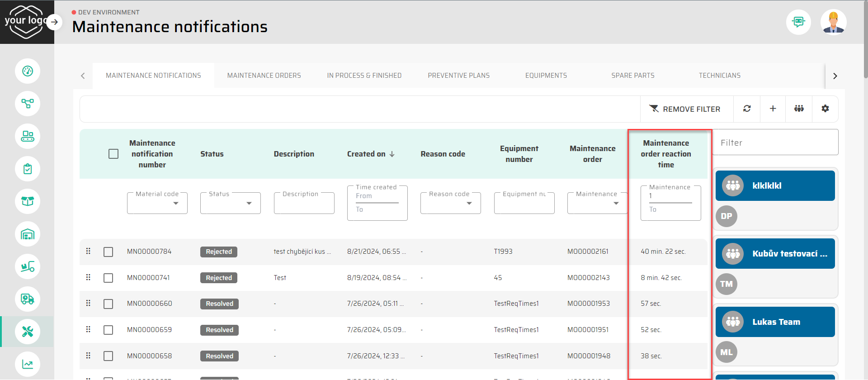Select the Lukas Team card
Image resolution: width=868 pixels, height=380 pixels.
point(775,322)
